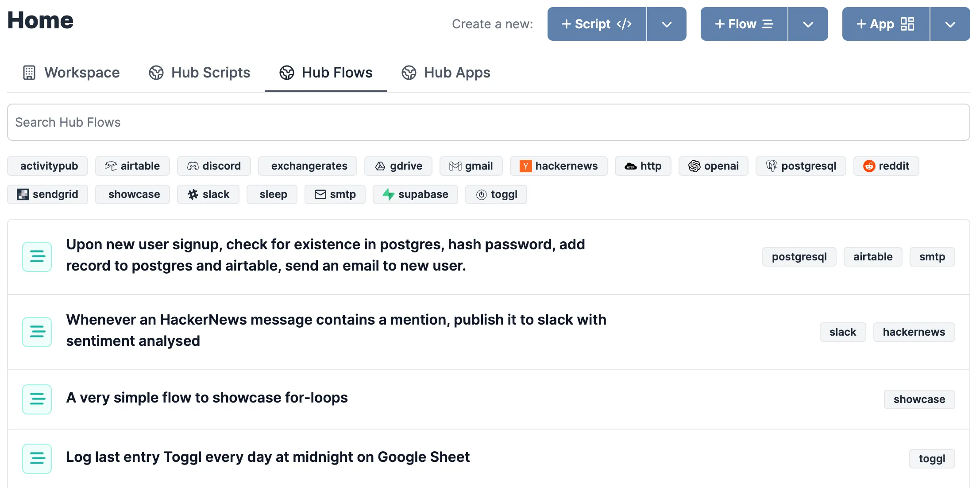Screen dimensions: 980x488
Task: Filter flows by openai tag
Action: [713, 166]
